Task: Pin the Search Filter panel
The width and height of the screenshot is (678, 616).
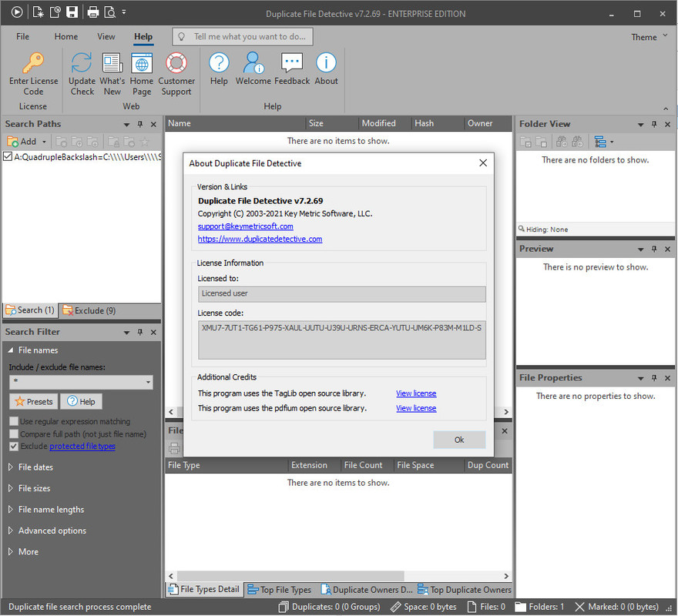Action: 140,333
